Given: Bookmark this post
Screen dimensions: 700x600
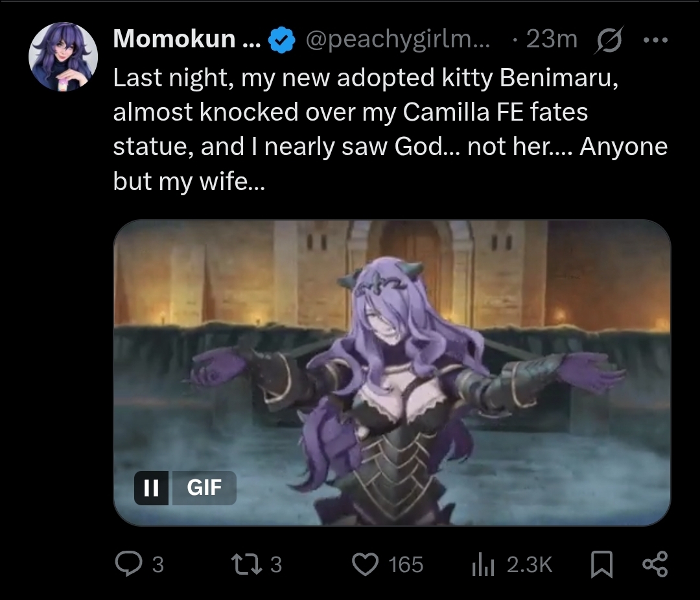Looking at the screenshot, I should 601,564.
